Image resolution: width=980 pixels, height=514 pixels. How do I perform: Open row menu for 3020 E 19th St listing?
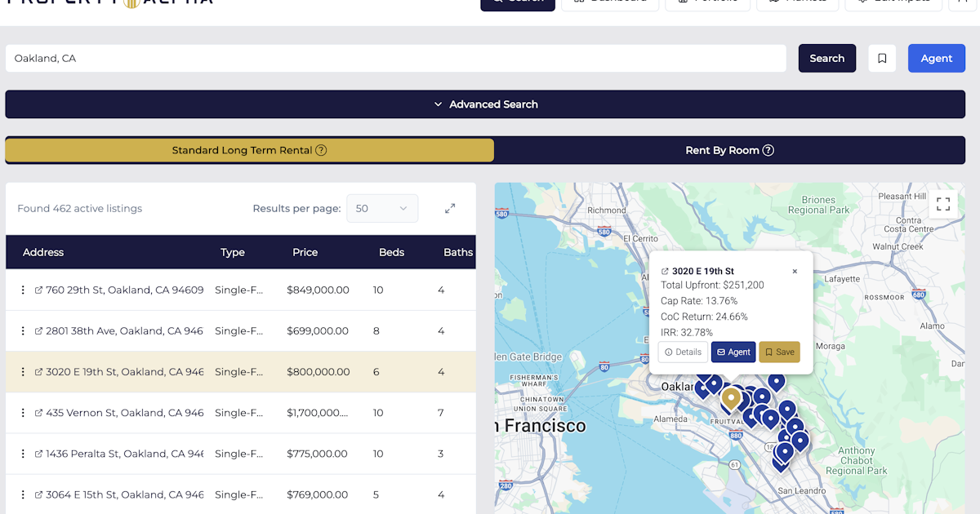click(x=23, y=371)
